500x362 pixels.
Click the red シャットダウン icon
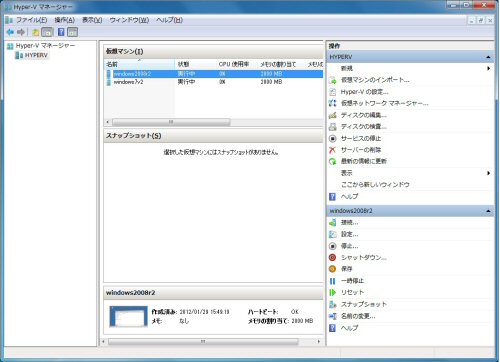[x=332, y=257]
